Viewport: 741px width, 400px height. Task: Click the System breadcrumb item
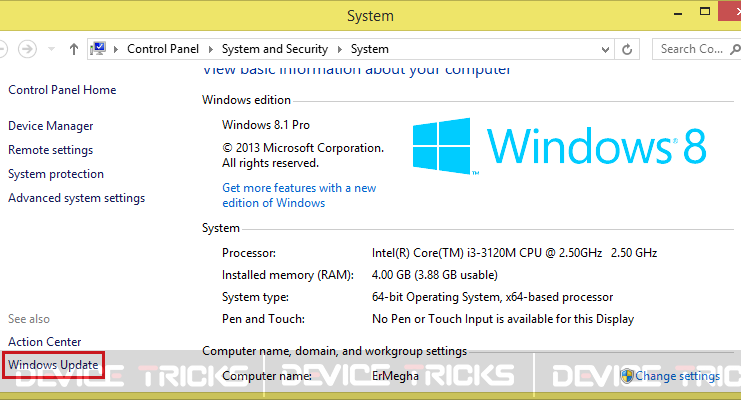pos(370,49)
